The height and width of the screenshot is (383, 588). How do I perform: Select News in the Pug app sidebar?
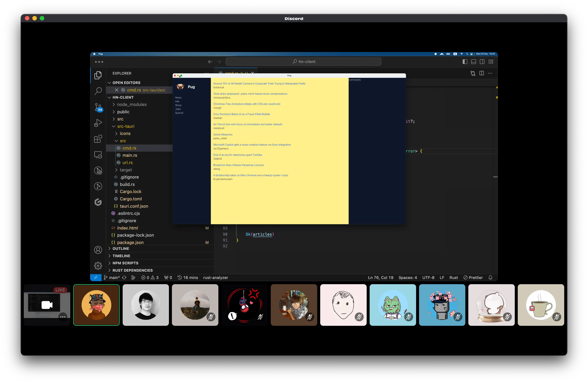(178, 98)
